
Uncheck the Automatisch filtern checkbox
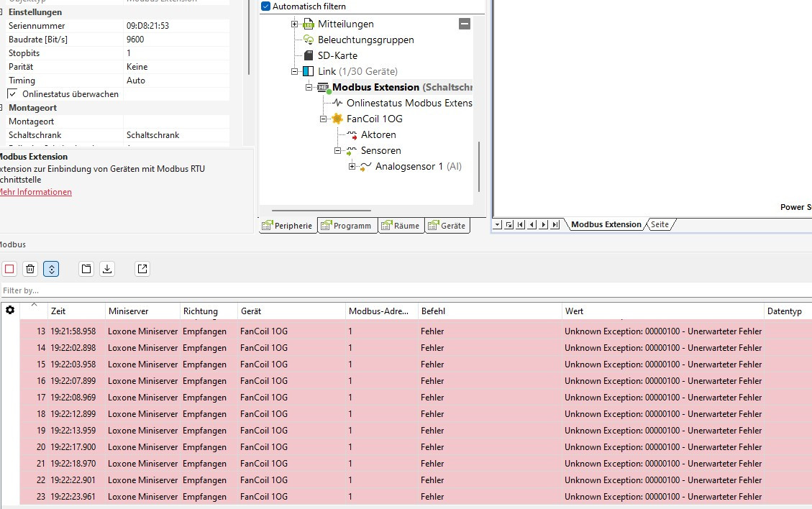pyautogui.click(x=266, y=6)
